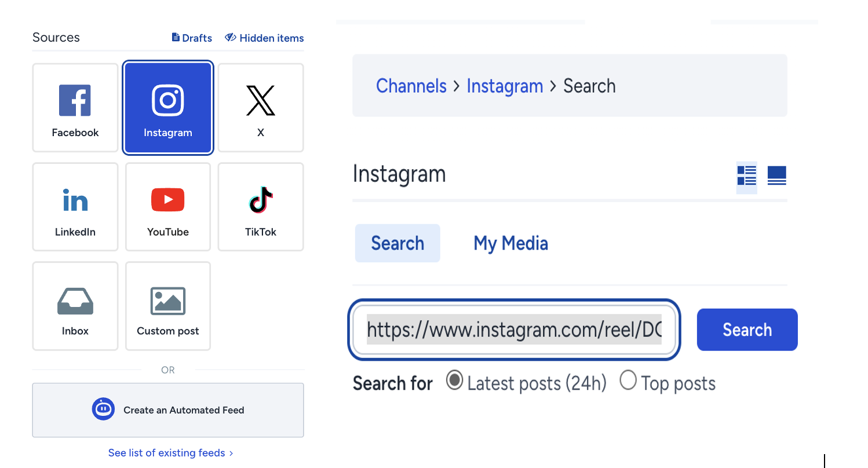Select Top posts radio button
This screenshot has height=468, width=868.
coord(628,381)
